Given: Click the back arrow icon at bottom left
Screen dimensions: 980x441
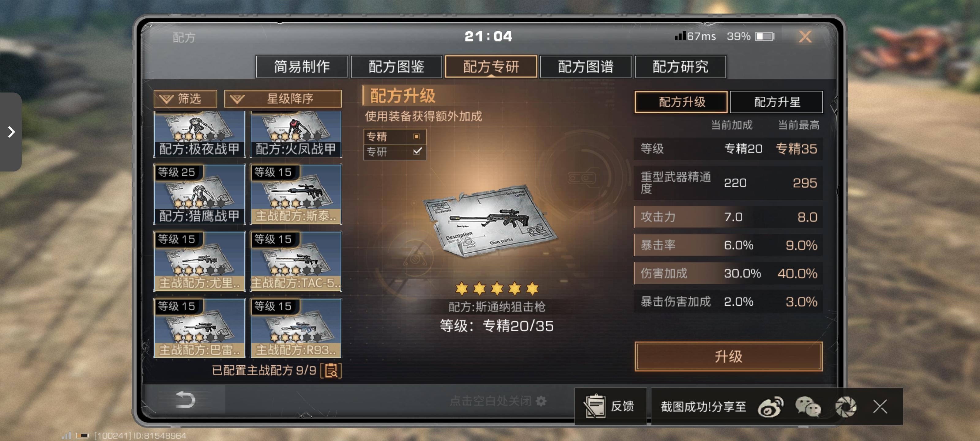Looking at the screenshot, I should click(186, 400).
